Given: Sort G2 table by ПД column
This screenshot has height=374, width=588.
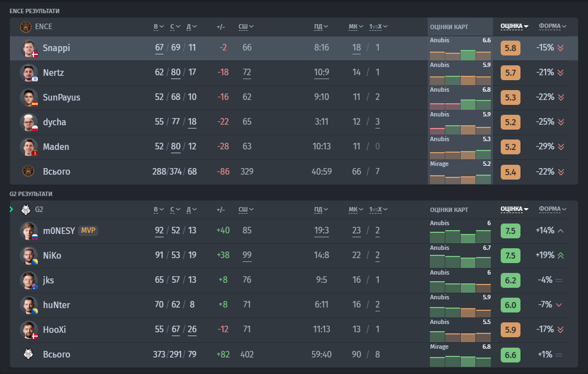Looking at the screenshot, I should click(x=321, y=210).
